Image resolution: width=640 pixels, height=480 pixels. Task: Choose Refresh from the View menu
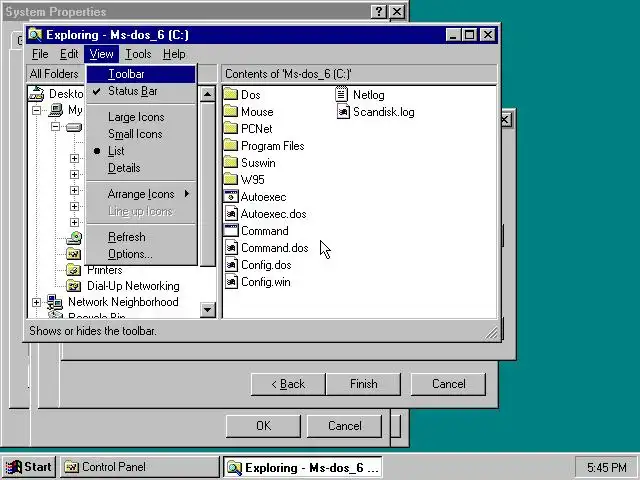point(141,237)
